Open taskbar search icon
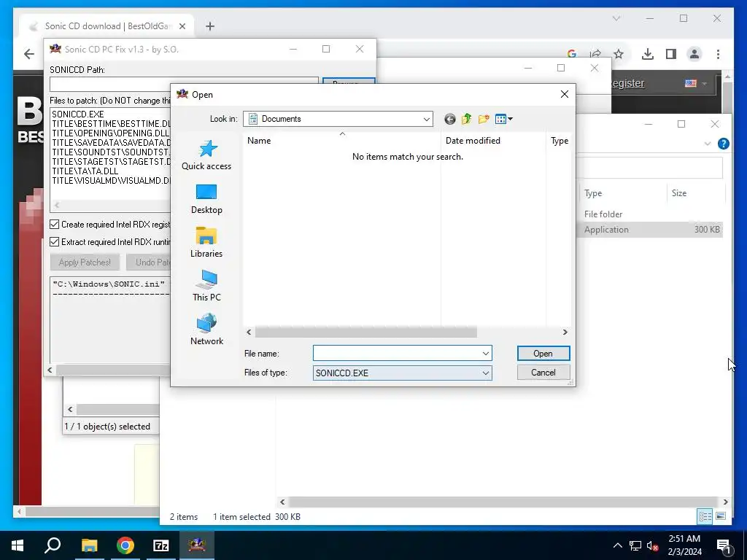747x560 pixels. [53, 545]
